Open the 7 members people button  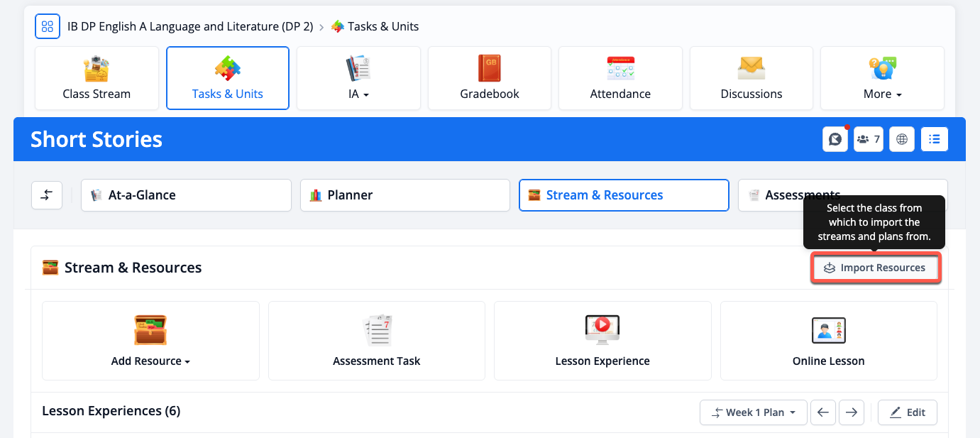coord(869,139)
